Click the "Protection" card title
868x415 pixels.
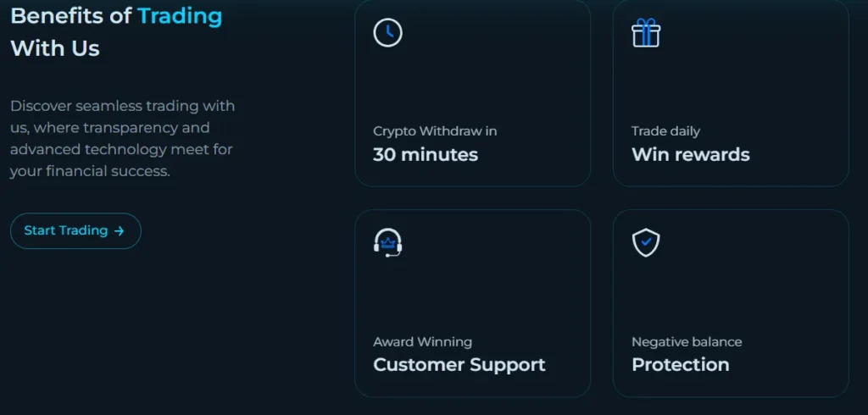coord(680,365)
